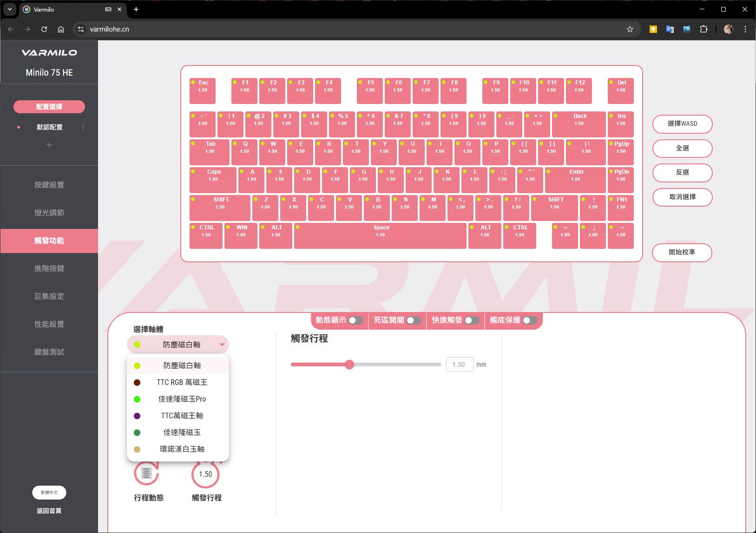Go to 按鍵設置 in the sidebar
Screen dimensions: 756x533
(49, 185)
